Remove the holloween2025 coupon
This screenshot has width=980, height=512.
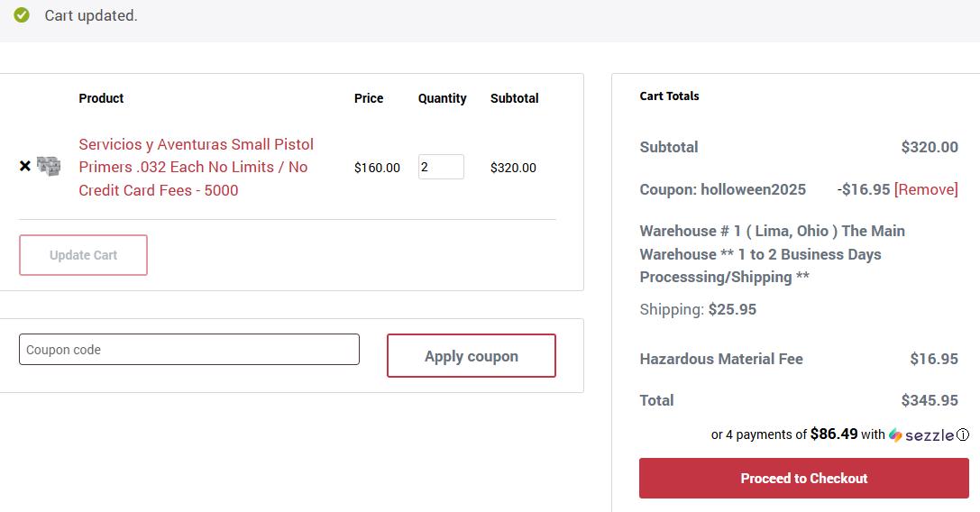tap(926, 189)
